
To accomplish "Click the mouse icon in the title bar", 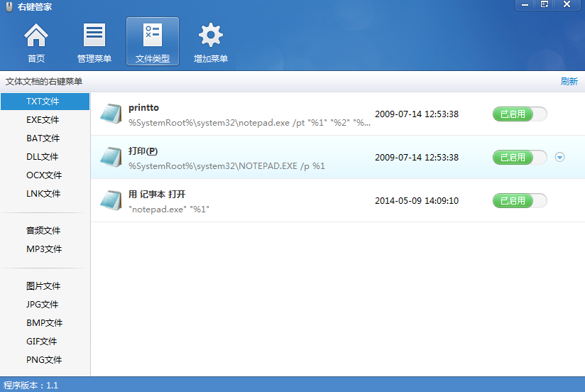I will (x=9, y=7).
